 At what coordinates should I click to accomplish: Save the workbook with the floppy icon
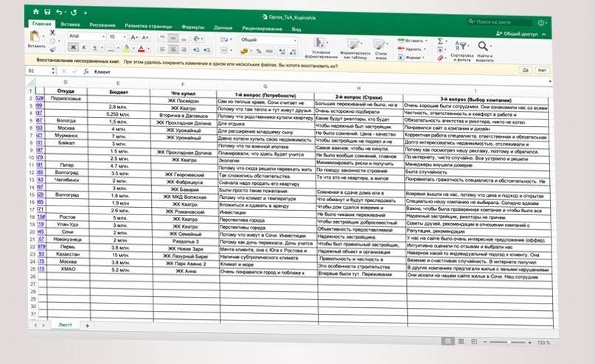coord(47,12)
